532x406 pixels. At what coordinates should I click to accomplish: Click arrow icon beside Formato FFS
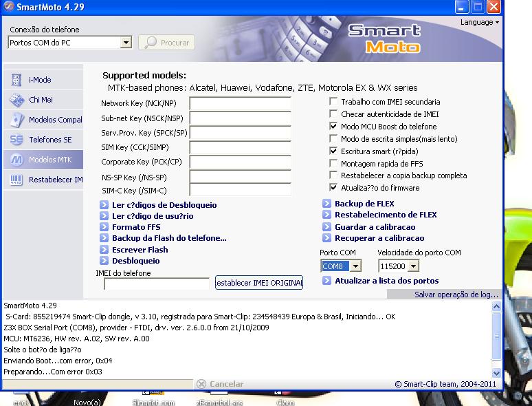coord(104,227)
